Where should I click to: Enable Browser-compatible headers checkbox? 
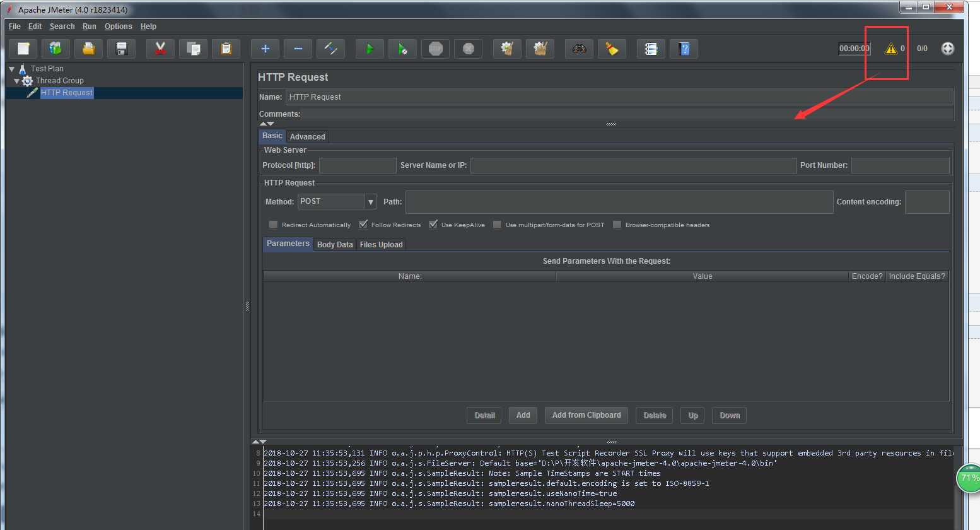pos(617,225)
